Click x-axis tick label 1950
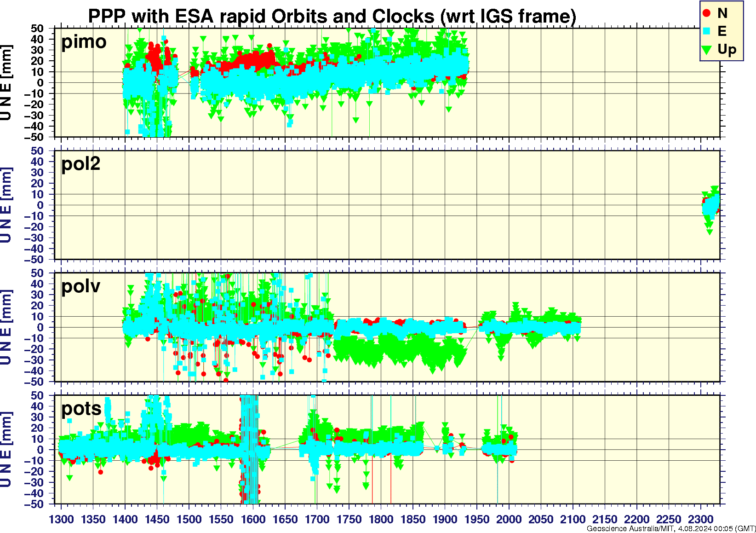 477,519
